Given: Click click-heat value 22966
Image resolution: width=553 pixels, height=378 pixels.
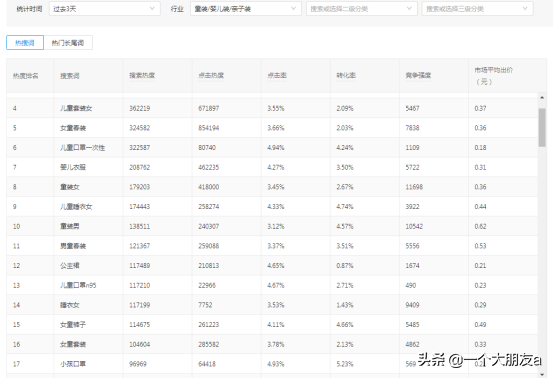Looking at the screenshot, I should point(207,285).
